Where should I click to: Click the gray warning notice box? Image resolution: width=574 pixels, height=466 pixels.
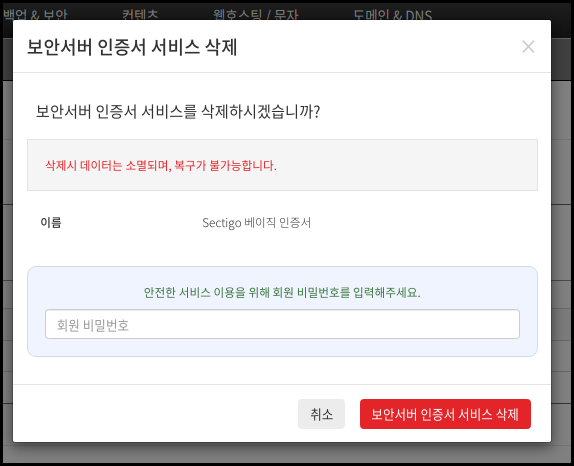coord(282,165)
